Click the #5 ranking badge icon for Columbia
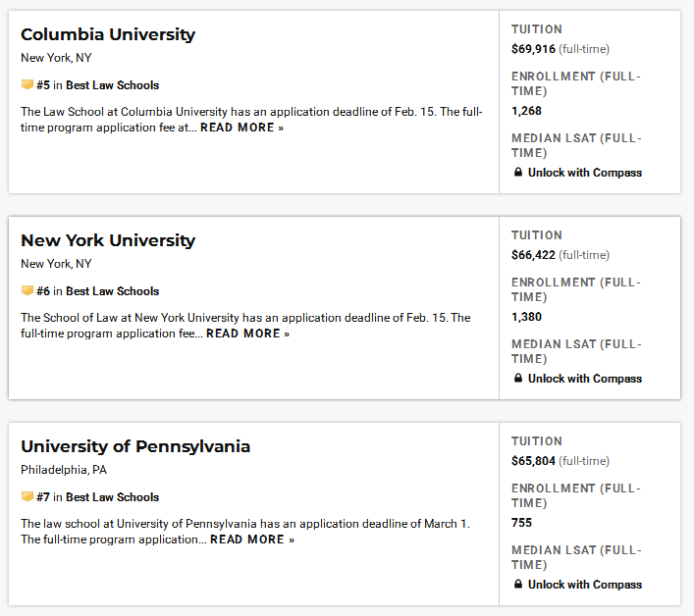The width and height of the screenshot is (694, 616). click(27, 85)
